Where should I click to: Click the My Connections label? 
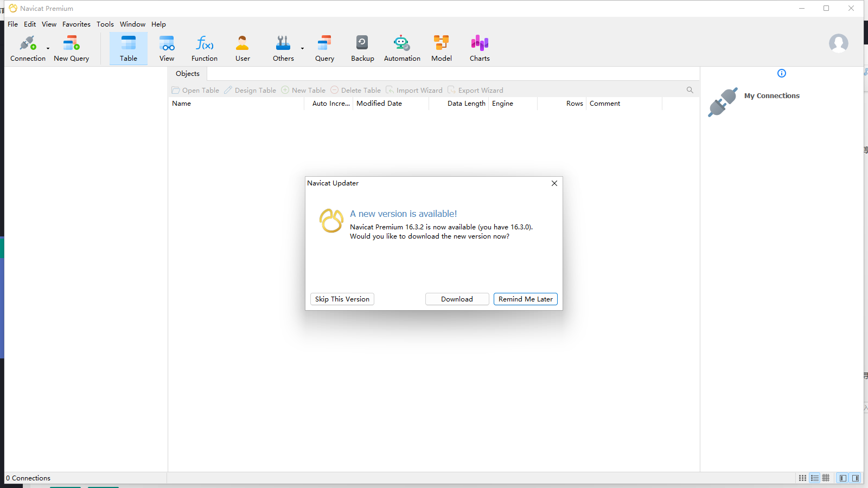pyautogui.click(x=771, y=96)
